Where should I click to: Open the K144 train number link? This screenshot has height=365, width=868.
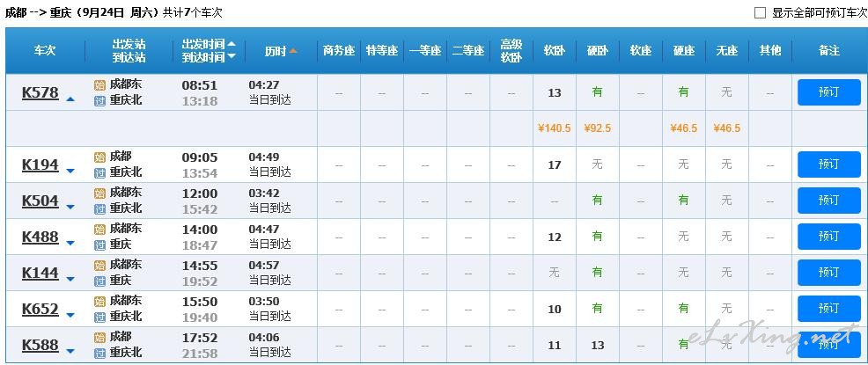[40, 273]
